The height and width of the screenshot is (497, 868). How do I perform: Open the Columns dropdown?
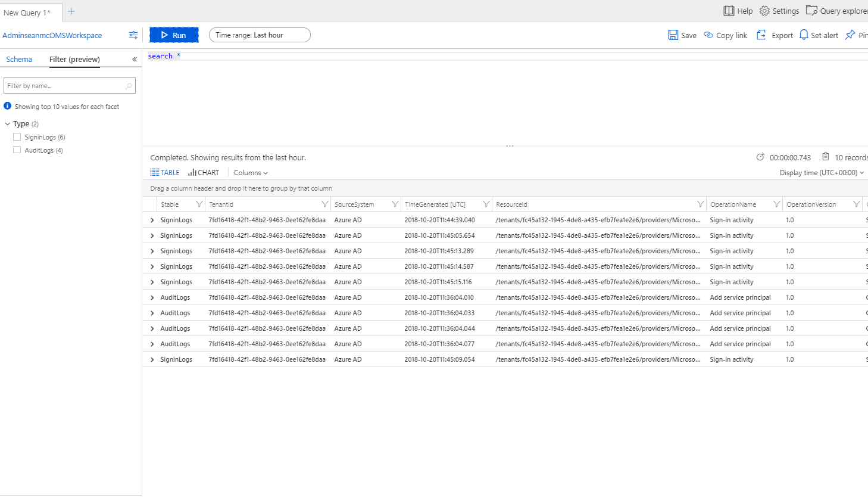pos(250,172)
